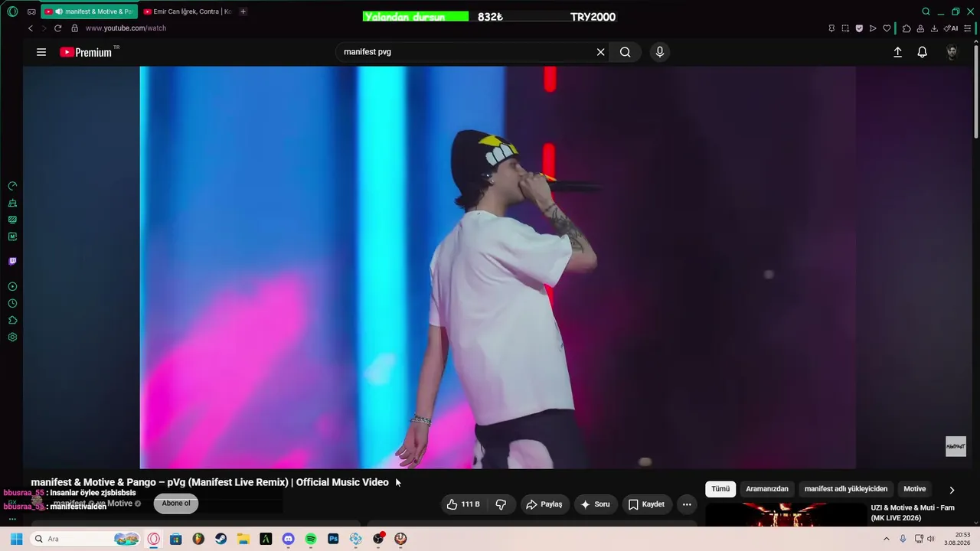This screenshot has width=980, height=551.
Task: Open the sidebar history clock icon
Action: click(x=12, y=303)
